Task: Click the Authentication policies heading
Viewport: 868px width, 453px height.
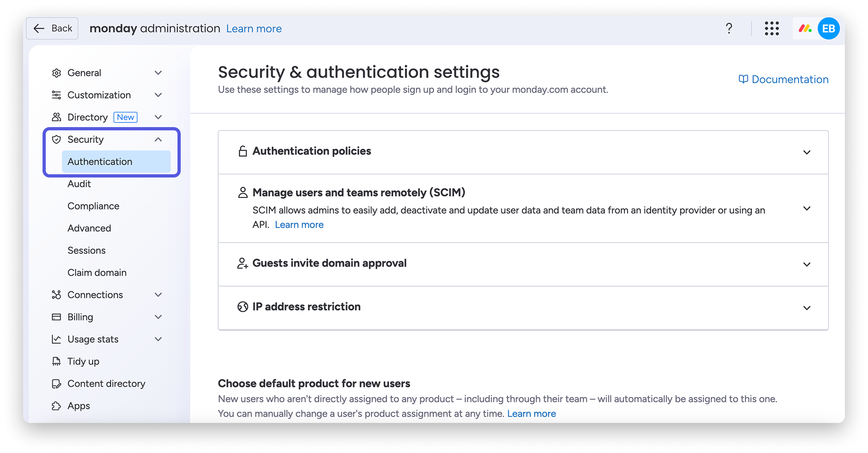Action: coord(312,151)
